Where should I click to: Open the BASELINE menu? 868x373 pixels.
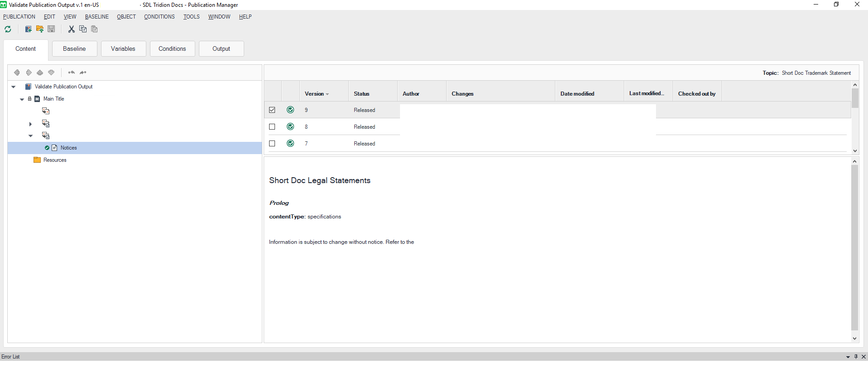[x=96, y=17]
